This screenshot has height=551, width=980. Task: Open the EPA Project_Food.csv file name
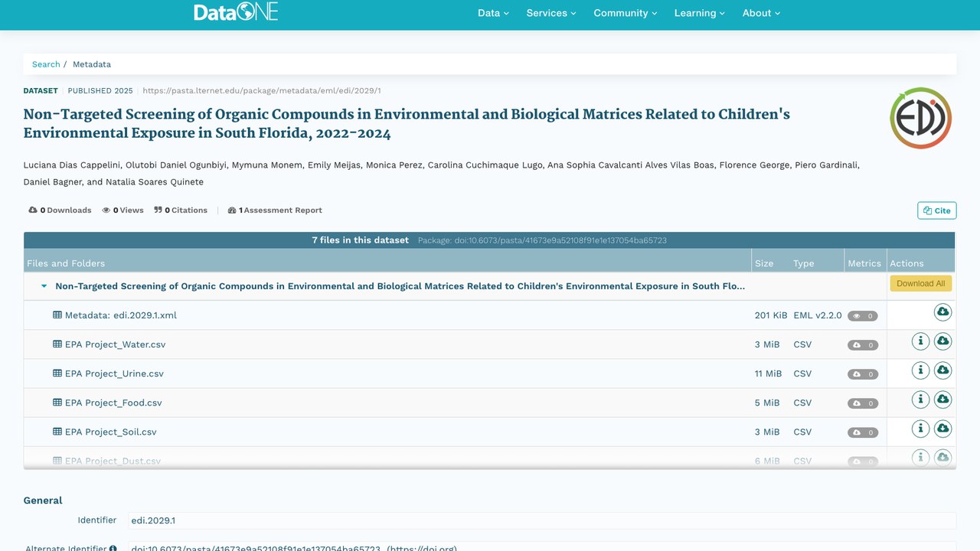coord(113,403)
